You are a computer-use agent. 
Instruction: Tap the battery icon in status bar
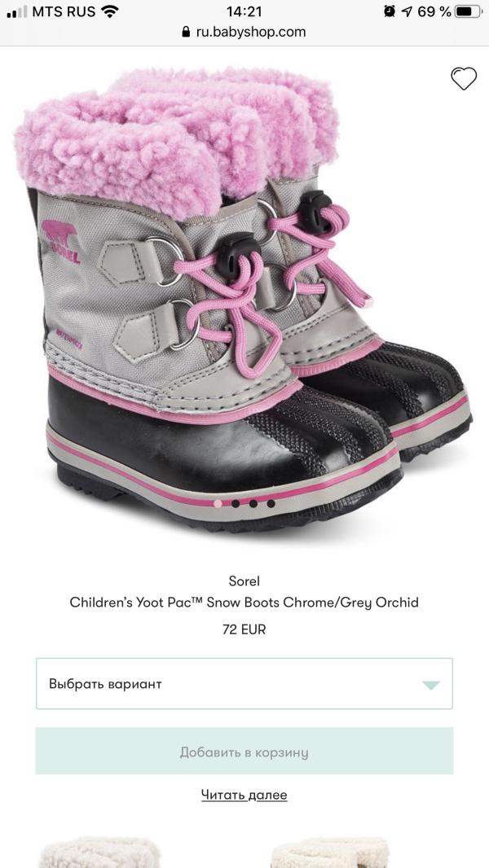(469, 11)
